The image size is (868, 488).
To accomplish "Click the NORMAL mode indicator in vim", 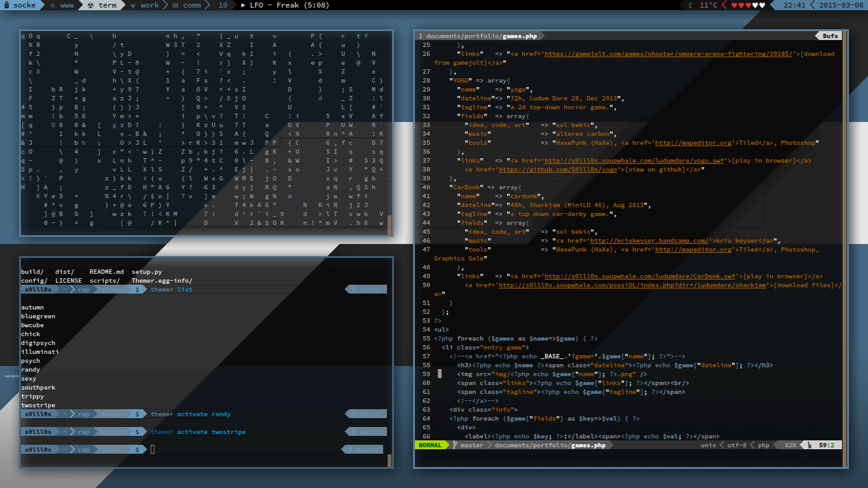I will (430, 445).
